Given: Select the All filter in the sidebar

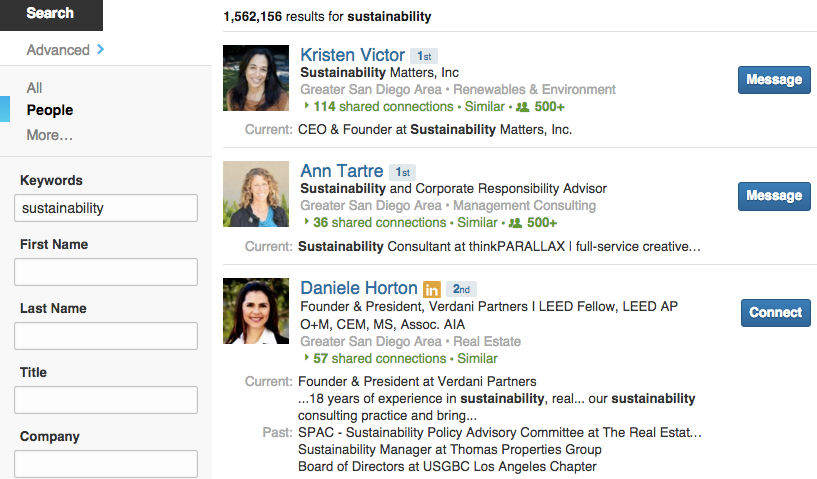Looking at the screenshot, I should tap(35, 88).
